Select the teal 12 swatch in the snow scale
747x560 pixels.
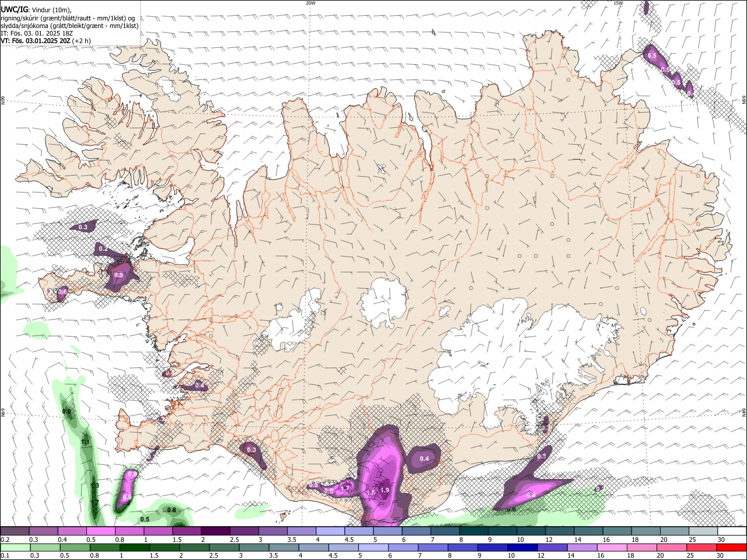[560, 531]
